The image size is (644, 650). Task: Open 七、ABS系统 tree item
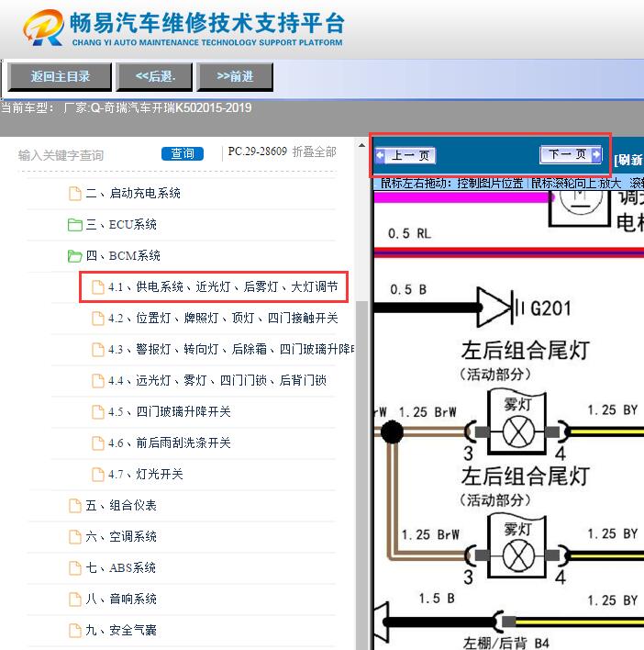(120, 567)
